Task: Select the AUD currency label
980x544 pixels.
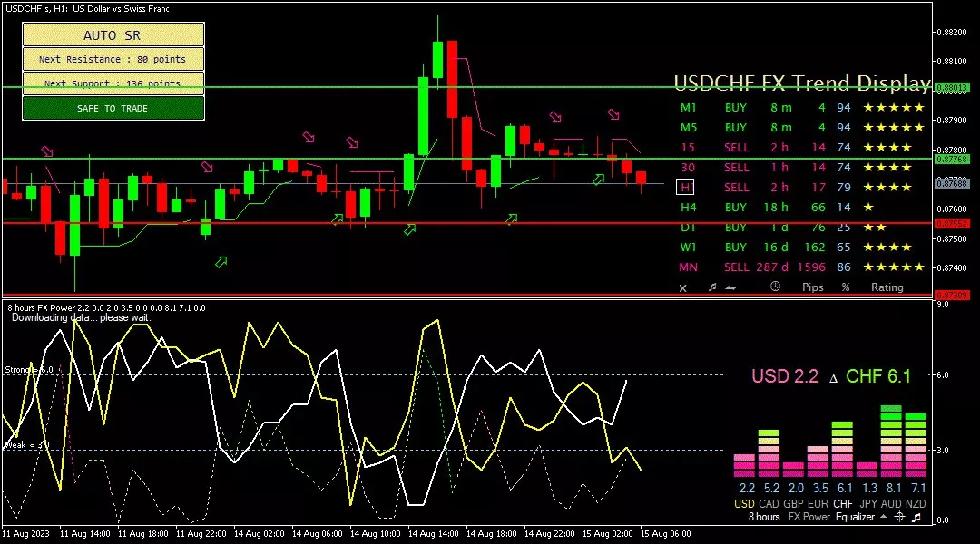Action: point(891,503)
